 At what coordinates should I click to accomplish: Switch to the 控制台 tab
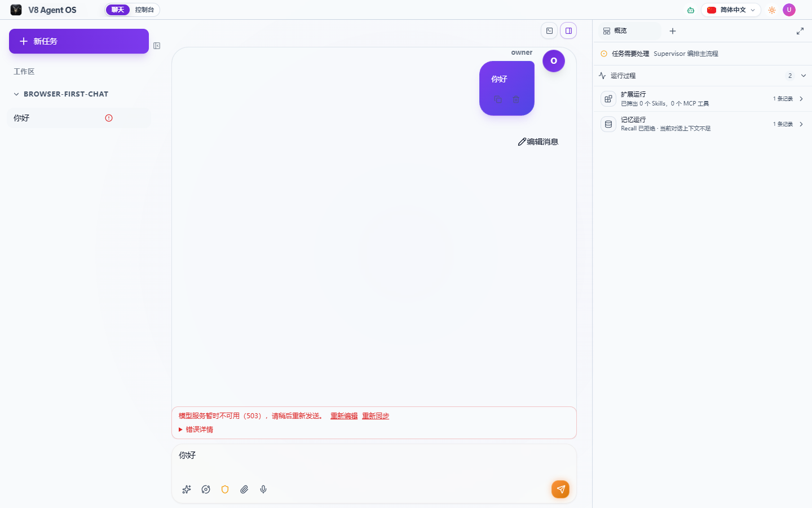tap(144, 10)
